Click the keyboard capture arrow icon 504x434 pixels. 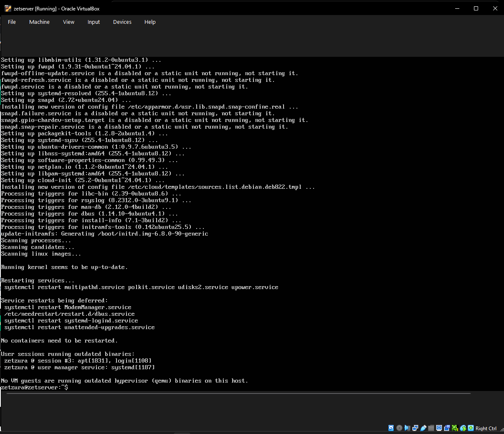click(471, 428)
